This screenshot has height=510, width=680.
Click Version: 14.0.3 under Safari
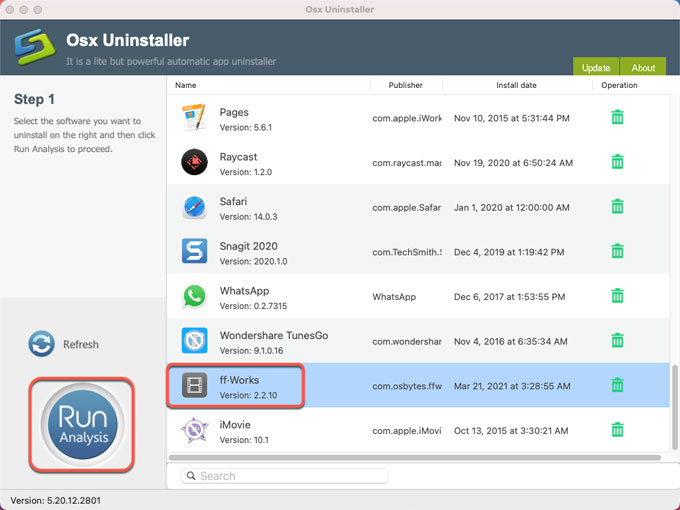tap(248, 216)
